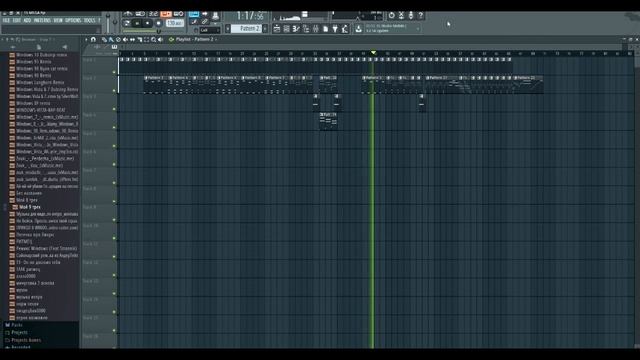The image size is (640, 360).
Task: Toggle playlist magnet snap icon
Action: [93, 40]
